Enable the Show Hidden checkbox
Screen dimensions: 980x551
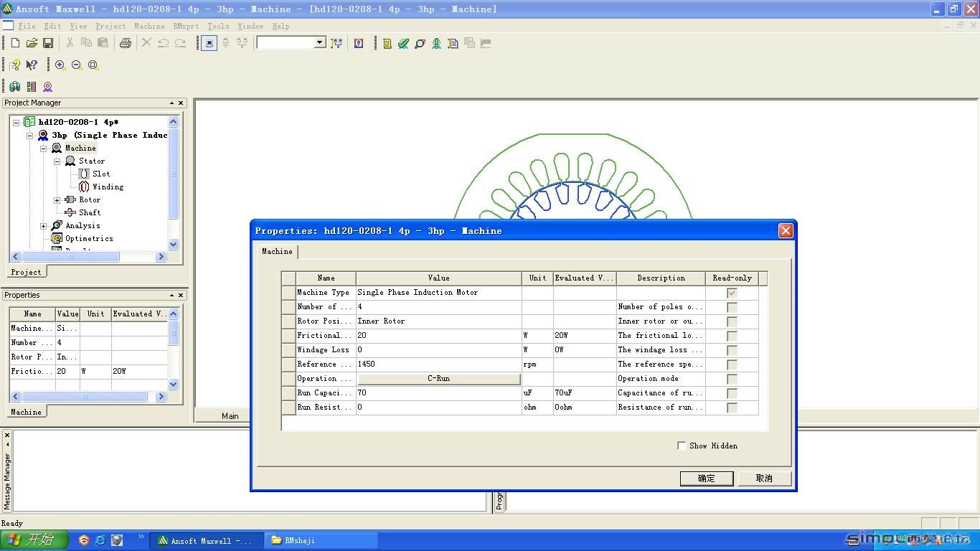click(682, 446)
